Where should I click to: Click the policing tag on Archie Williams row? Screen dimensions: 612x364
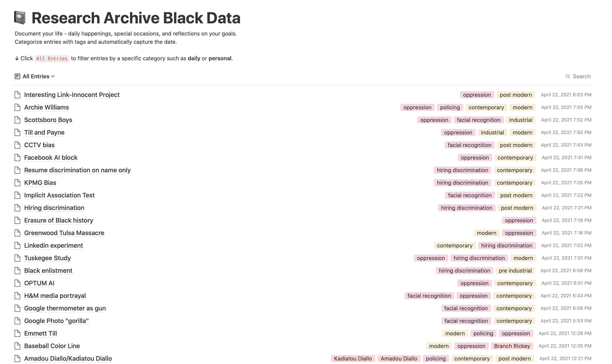coord(450,108)
